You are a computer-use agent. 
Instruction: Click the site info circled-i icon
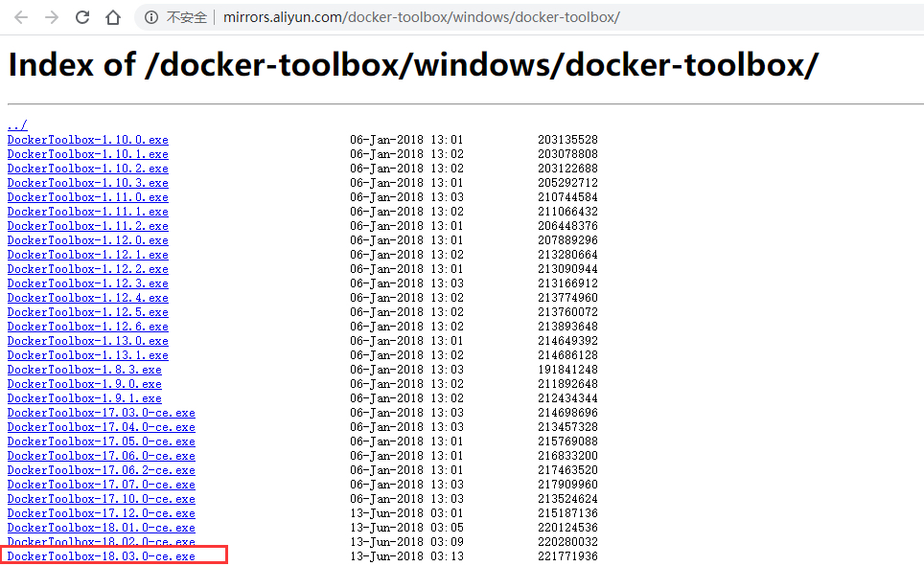153,16
